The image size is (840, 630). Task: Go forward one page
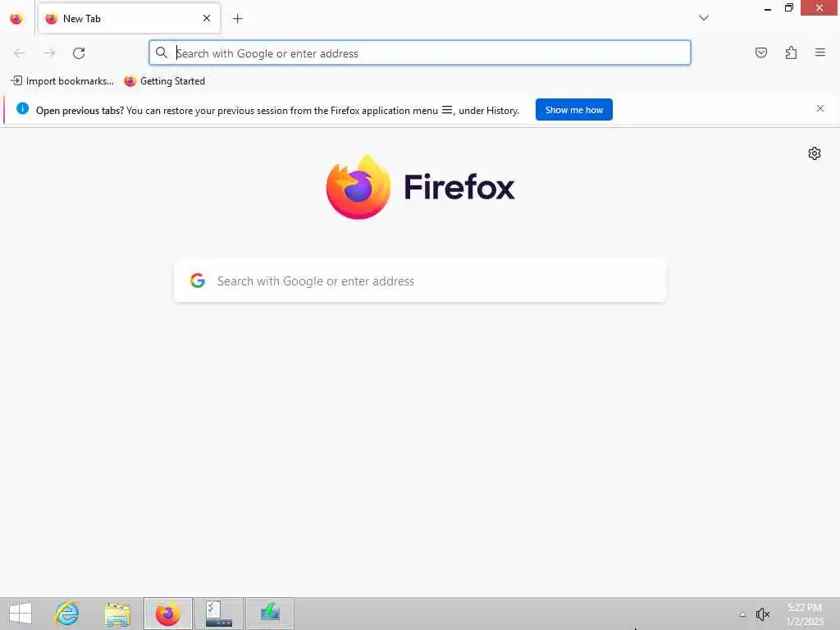coord(49,53)
